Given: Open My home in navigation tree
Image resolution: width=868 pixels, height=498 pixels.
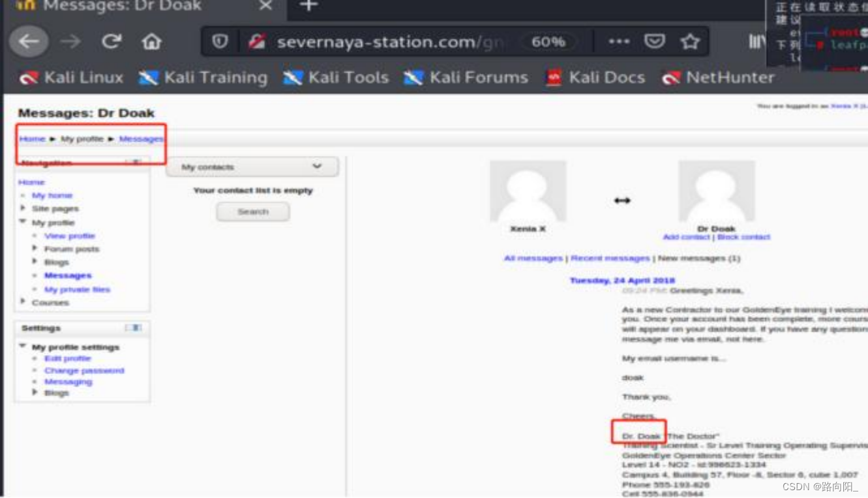Looking at the screenshot, I should 52,195.
